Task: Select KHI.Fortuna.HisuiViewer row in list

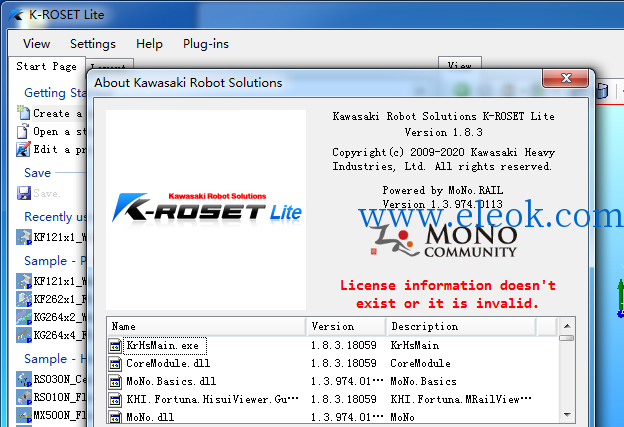Action: point(332,399)
